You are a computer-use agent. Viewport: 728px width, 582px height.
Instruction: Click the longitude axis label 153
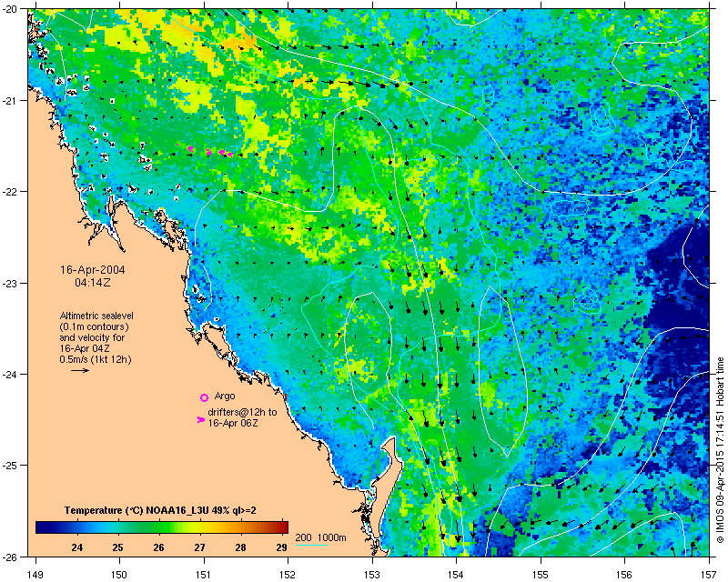(x=372, y=575)
